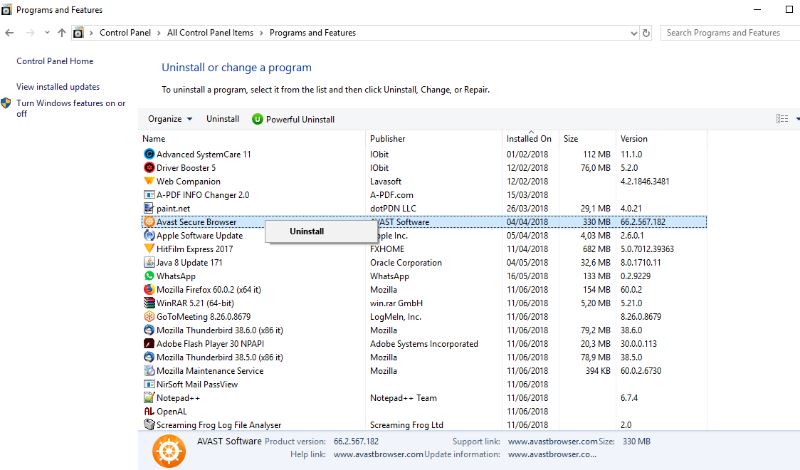800x470 pixels.
Task: Open Turn Windows features on or off
Action: [x=70, y=108]
